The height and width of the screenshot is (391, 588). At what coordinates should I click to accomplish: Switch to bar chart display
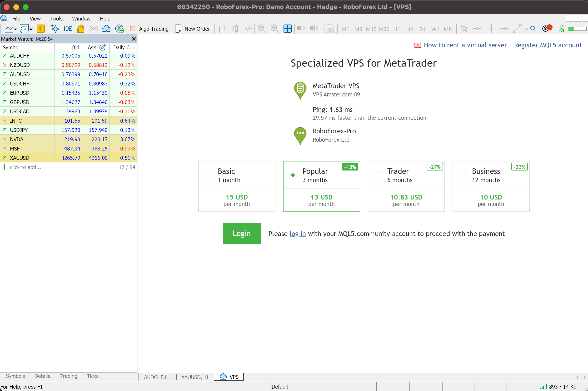point(222,29)
